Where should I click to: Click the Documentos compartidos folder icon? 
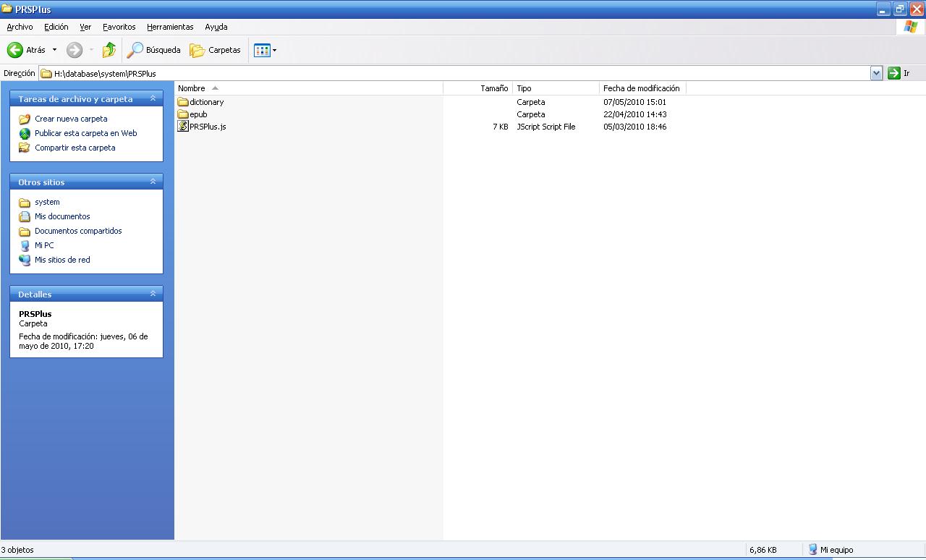click(25, 231)
